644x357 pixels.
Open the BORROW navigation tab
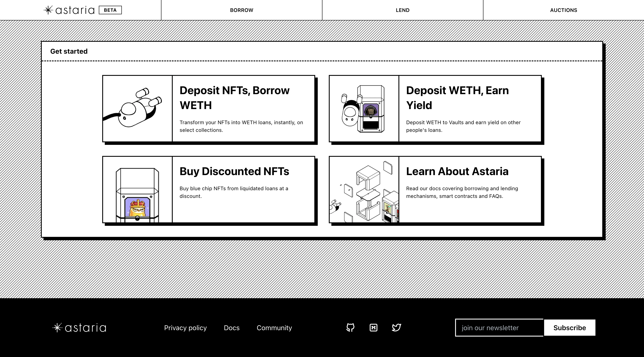pos(241,10)
